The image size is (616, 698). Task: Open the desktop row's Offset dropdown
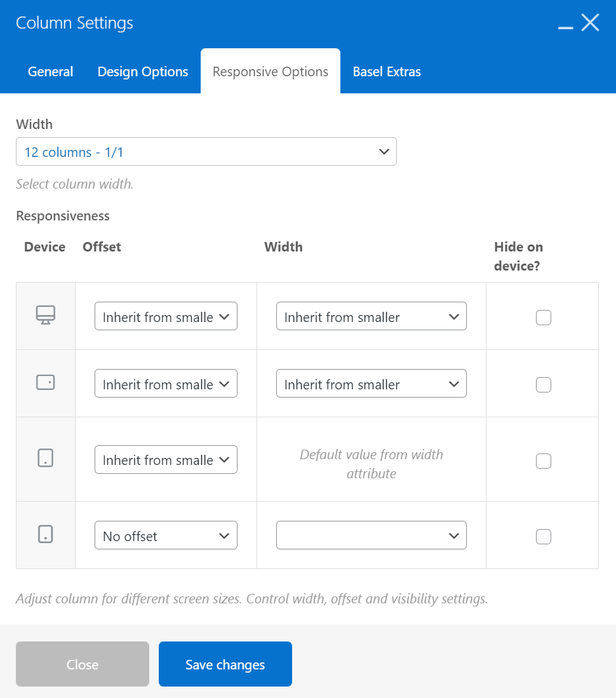coord(166,316)
